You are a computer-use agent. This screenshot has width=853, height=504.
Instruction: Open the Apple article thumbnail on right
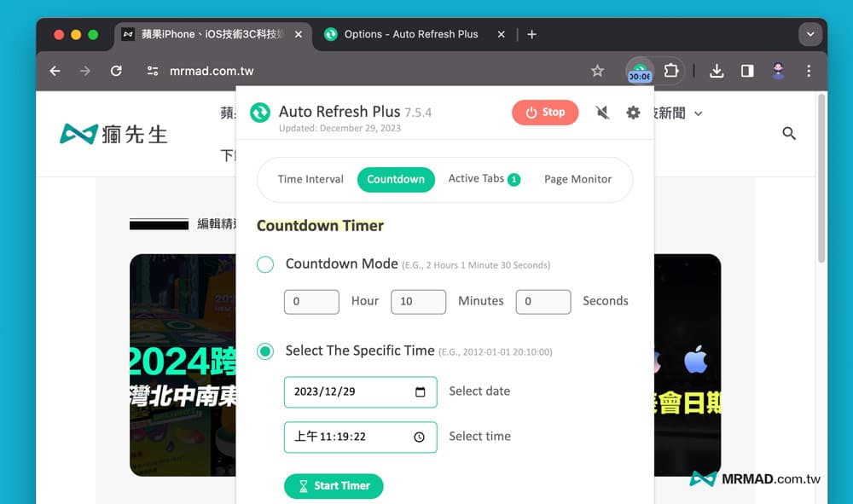pos(687,365)
